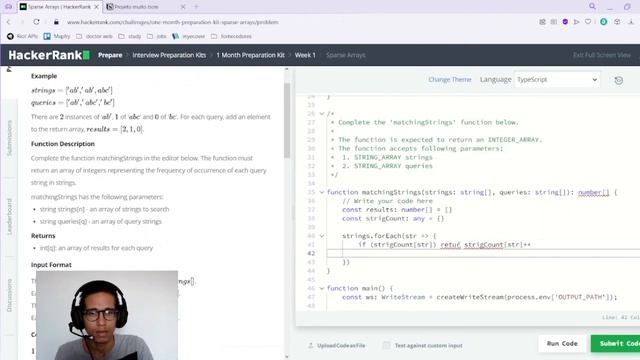The image size is (640, 360).
Task: Open the bookmark after the jobs folder
Action: pos(189,36)
